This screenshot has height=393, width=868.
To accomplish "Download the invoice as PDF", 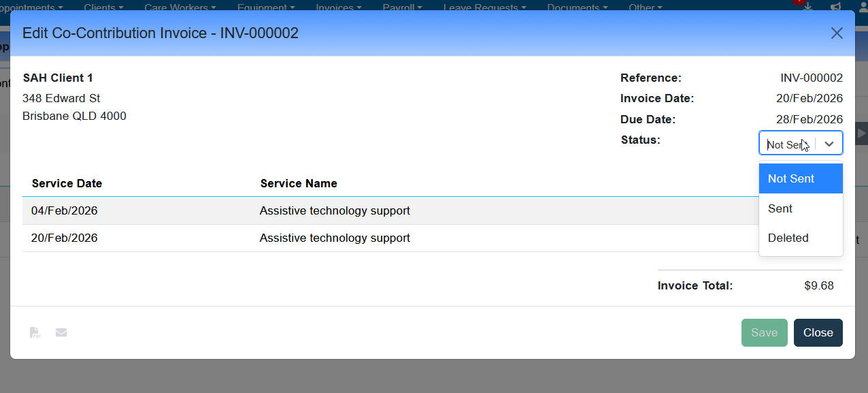I will tap(35, 332).
